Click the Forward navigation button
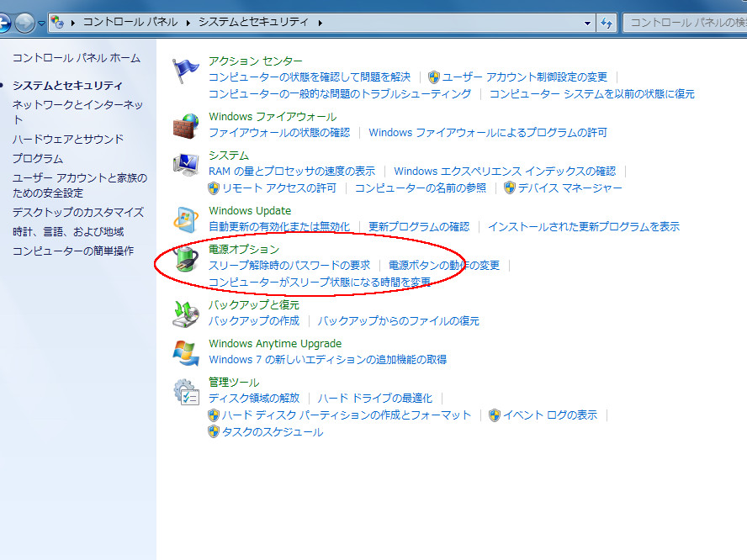 pos(25,24)
